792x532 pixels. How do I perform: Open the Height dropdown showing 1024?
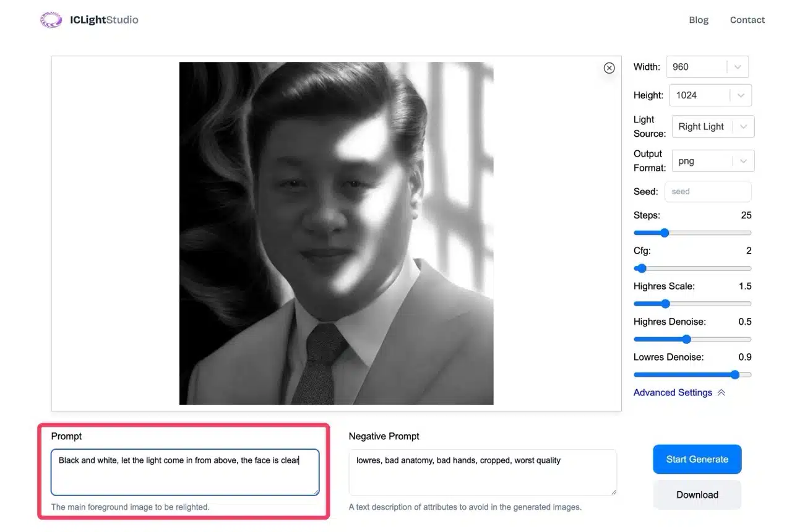coord(710,95)
